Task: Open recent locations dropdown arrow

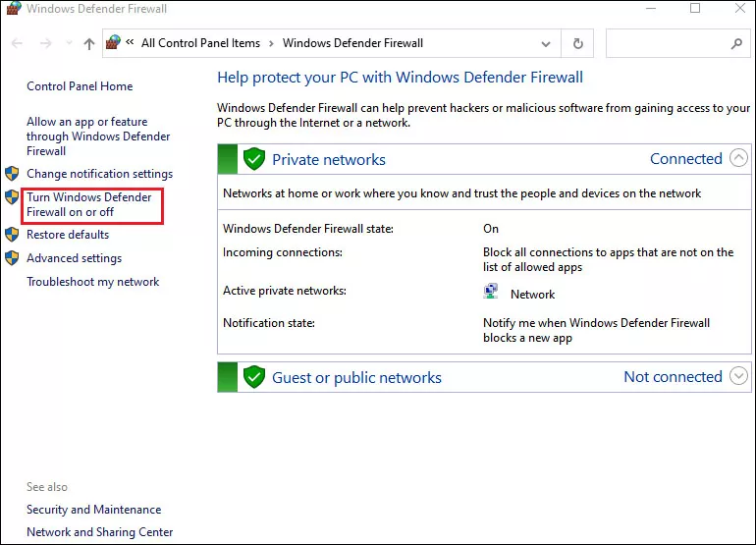Action: point(69,43)
